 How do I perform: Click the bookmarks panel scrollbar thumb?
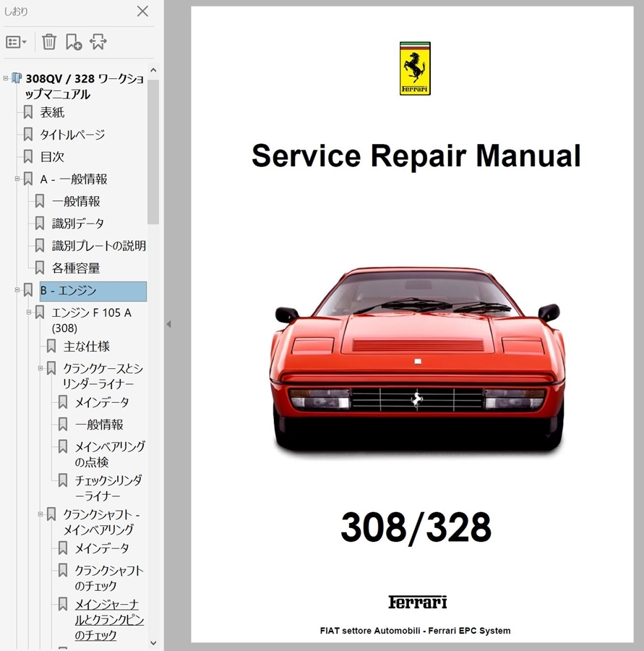[153, 152]
